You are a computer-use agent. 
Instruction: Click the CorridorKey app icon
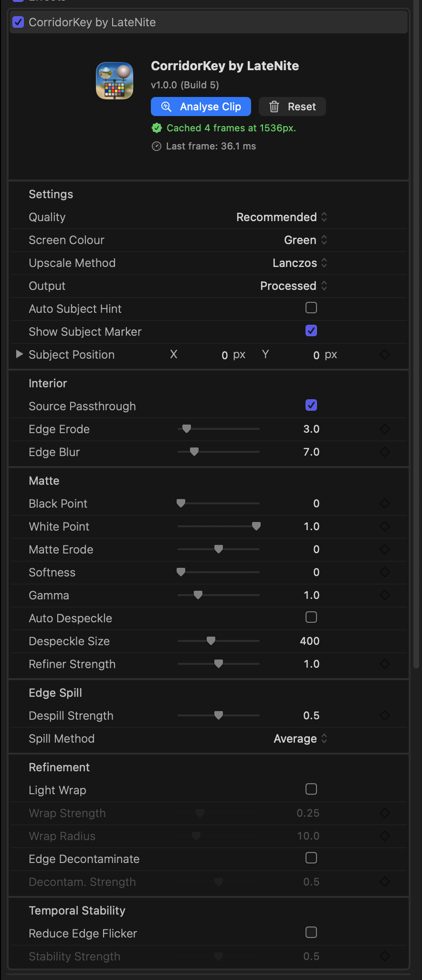click(x=115, y=81)
